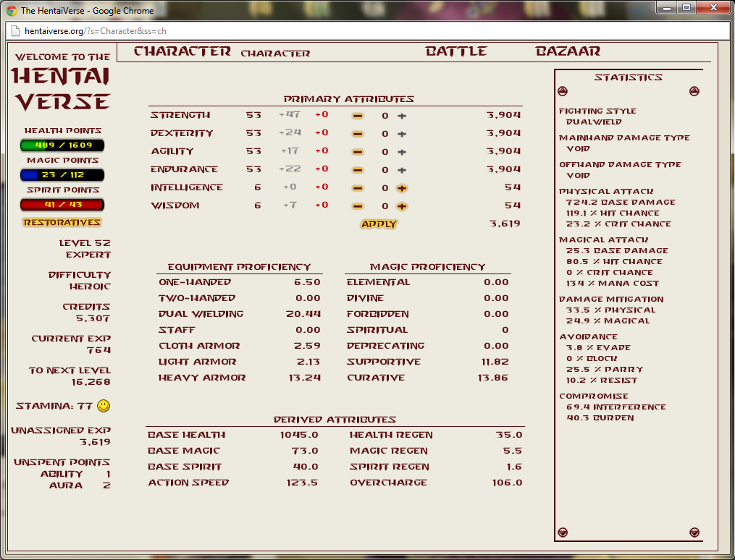The height and width of the screenshot is (560, 735).
Task: Remove a point from Wisdom
Action: (358, 206)
